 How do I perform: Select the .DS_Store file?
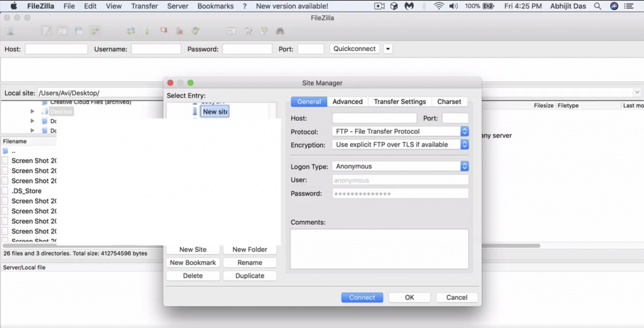[x=26, y=191]
